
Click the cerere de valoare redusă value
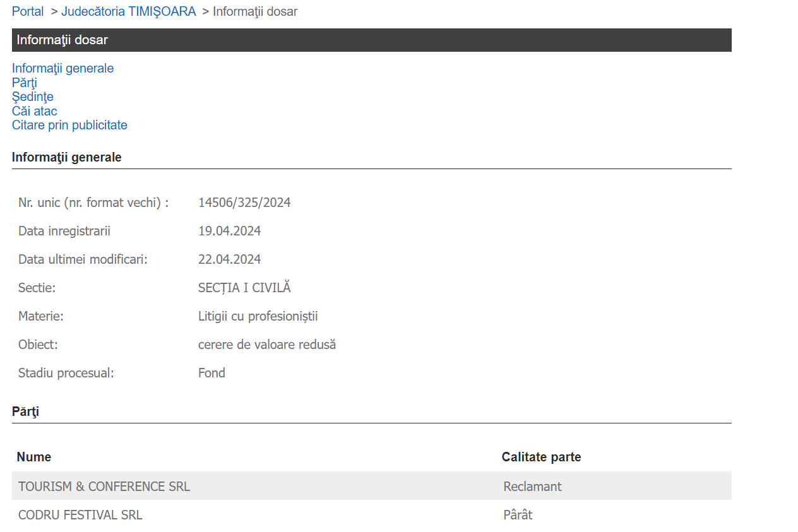point(266,345)
